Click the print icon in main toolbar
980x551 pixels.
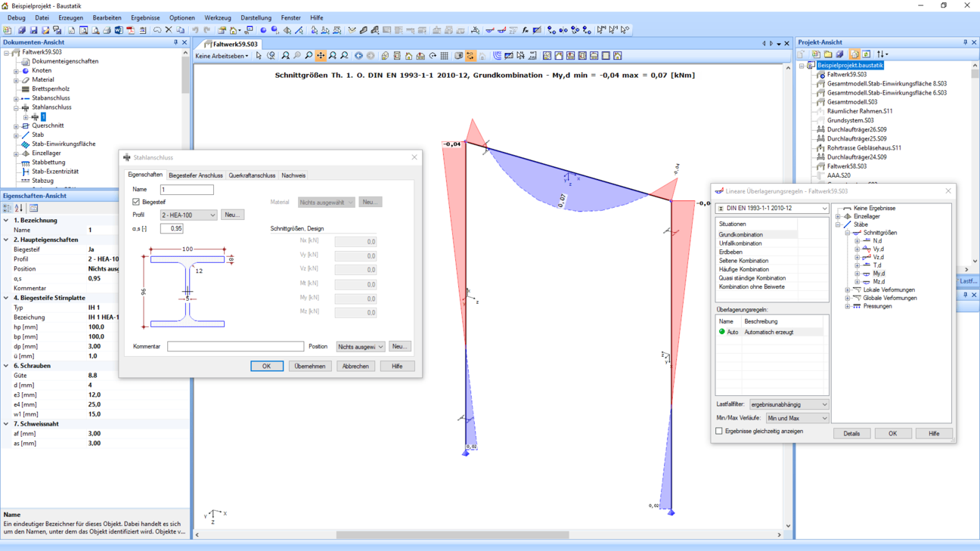[107, 30]
